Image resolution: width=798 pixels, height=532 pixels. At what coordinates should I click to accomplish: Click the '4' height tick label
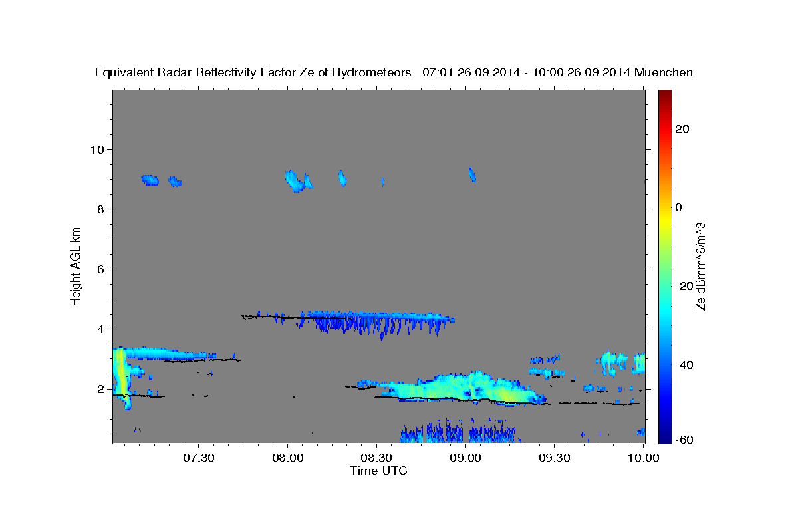101,329
